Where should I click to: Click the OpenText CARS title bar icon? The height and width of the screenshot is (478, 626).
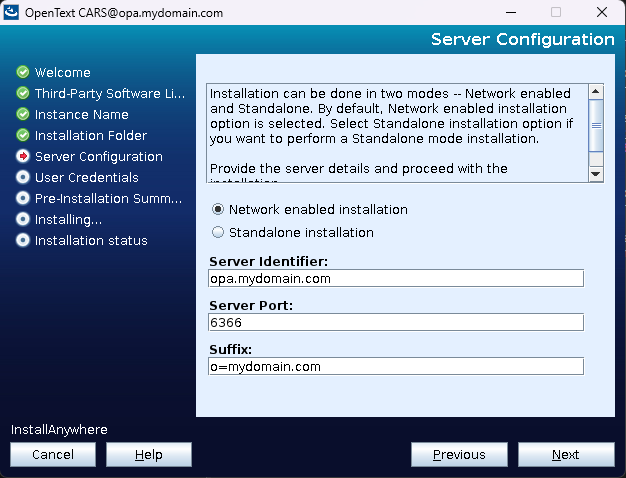tap(12, 13)
